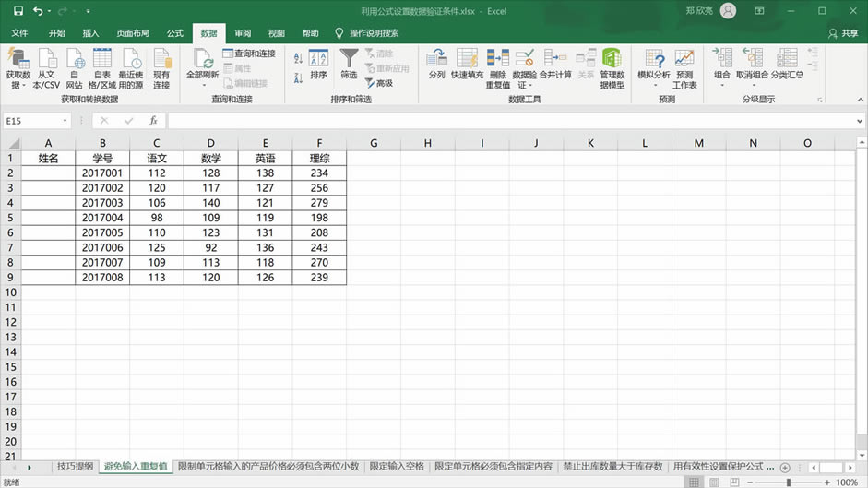Click the 高级 (Advanced) filter button
Viewport: 868px width, 488px height.
click(x=378, y=83)
